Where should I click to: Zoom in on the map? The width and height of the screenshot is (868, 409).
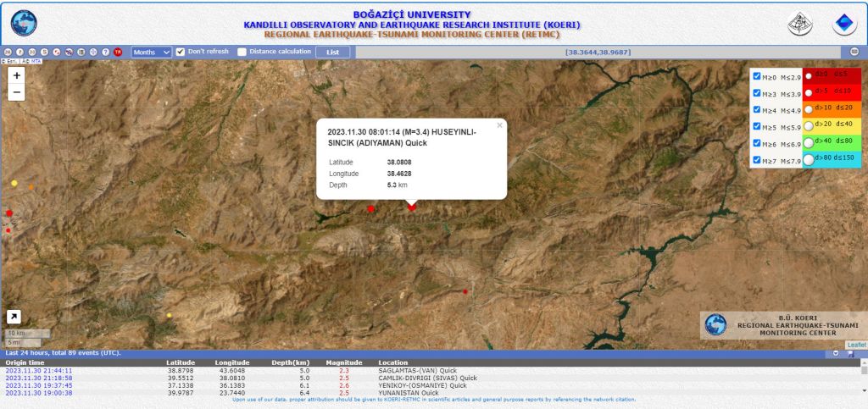(x=16, y=75)
